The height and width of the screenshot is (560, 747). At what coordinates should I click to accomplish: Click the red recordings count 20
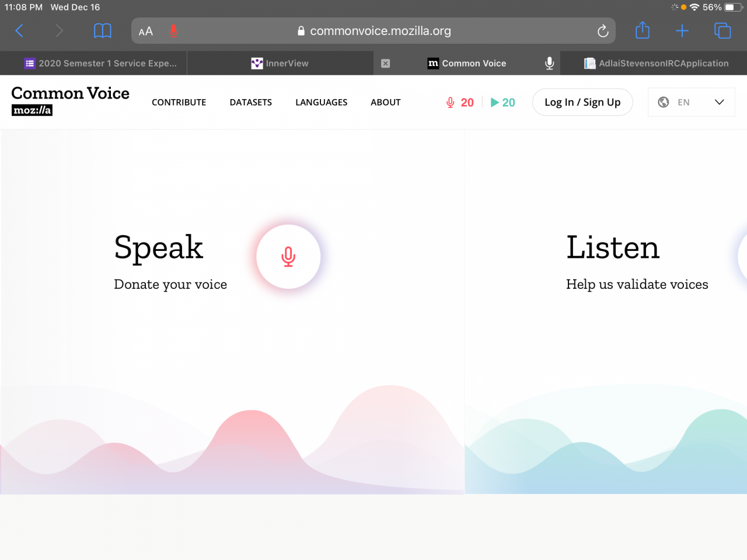tap(460, 103)
